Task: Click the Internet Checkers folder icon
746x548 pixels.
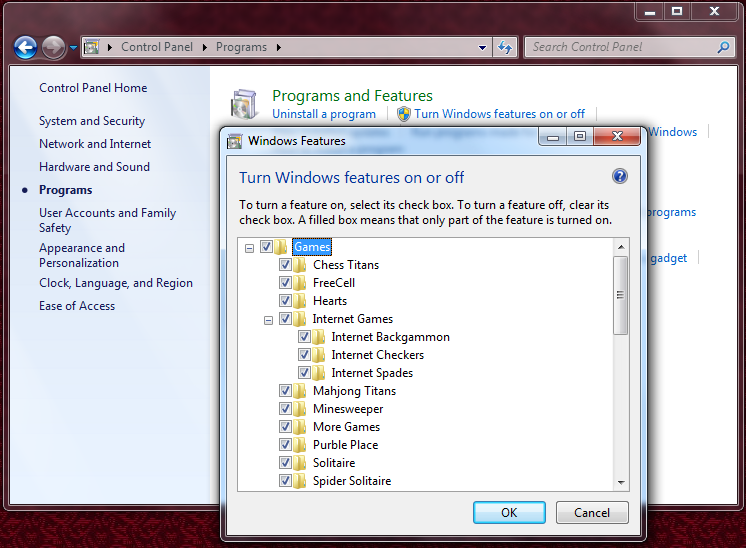Action: pos(319,355)
